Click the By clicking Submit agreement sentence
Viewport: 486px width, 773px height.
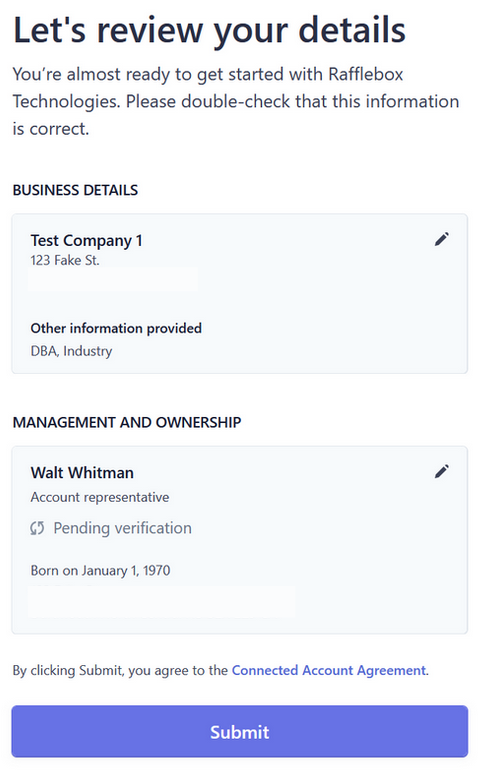[220, 670]
